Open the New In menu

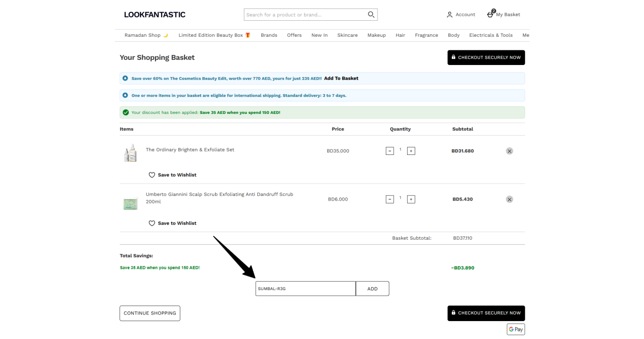coord(319,35)
